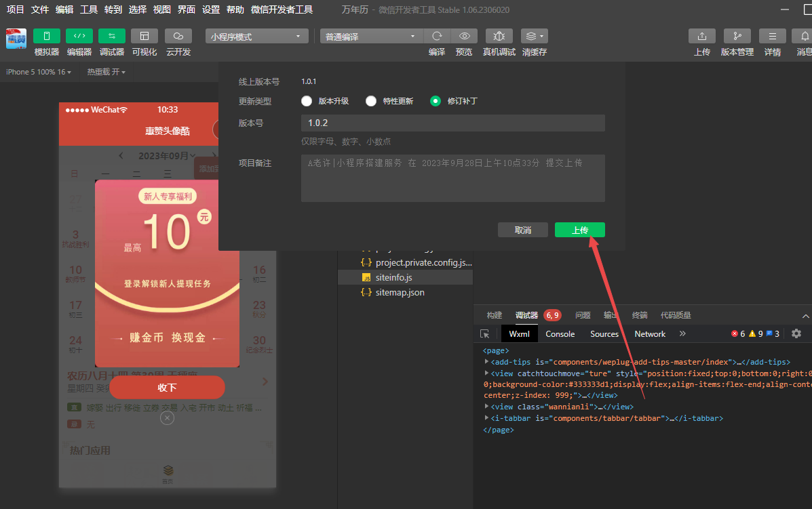Select the 修订补丁 radio option
Viewport: 812px width, 509px height.
(x=436, y=101)
